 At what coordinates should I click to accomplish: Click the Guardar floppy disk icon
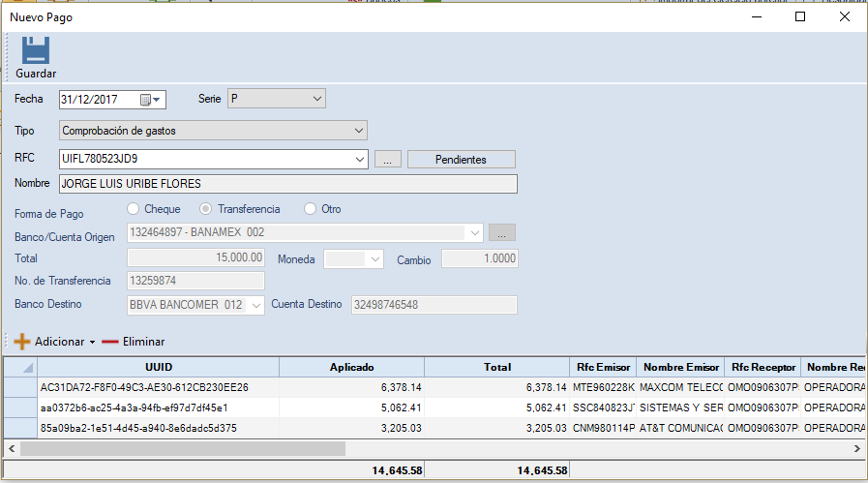coord(35,50)
